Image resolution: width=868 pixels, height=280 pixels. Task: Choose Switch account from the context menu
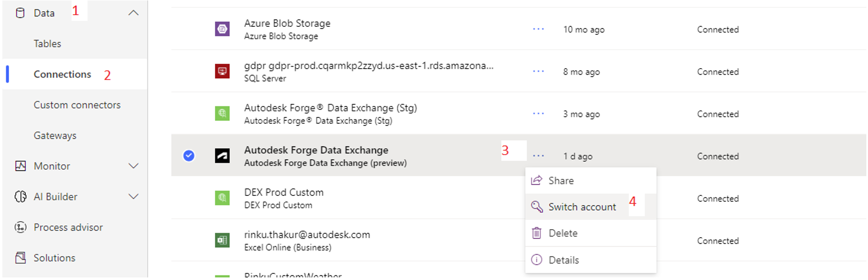(x=582, y=207)
